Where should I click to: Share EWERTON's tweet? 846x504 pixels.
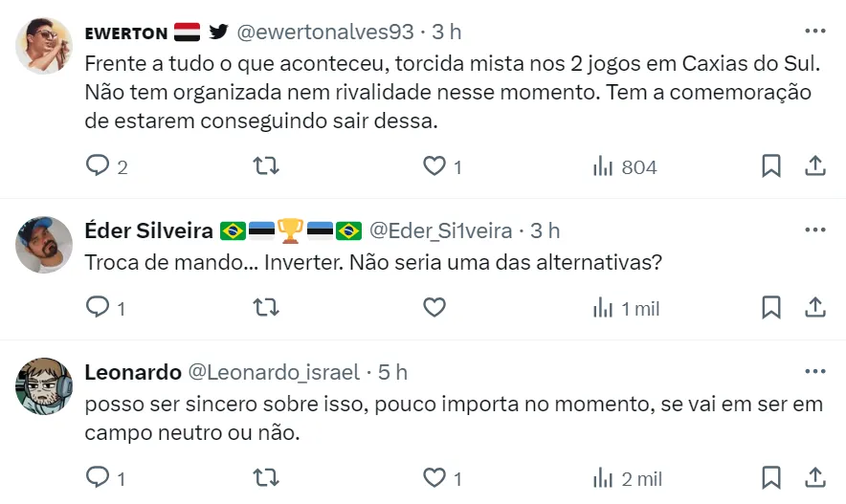click(814, 166)
